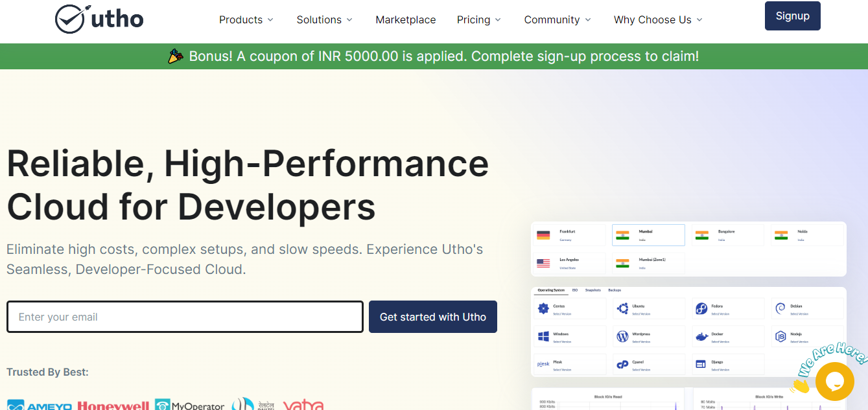This screenshot has width=868, height=410.
Task: Open the Marketplace page
Action: coord(405,20)
